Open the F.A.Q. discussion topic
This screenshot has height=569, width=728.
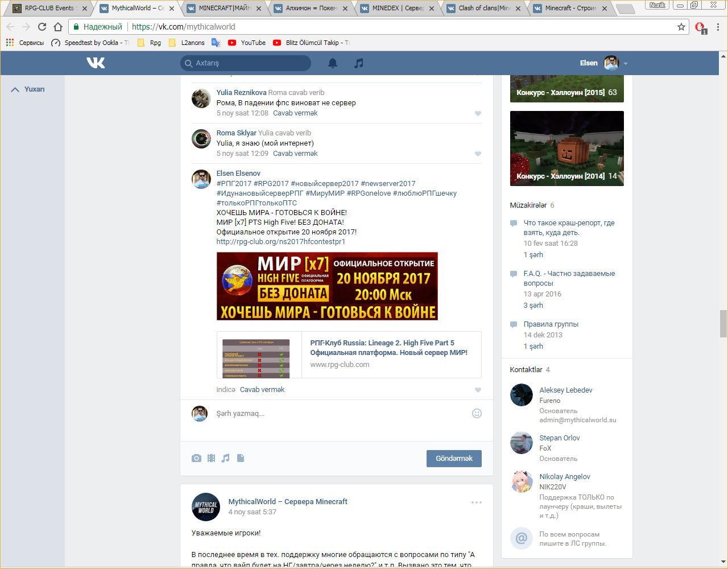569,278
